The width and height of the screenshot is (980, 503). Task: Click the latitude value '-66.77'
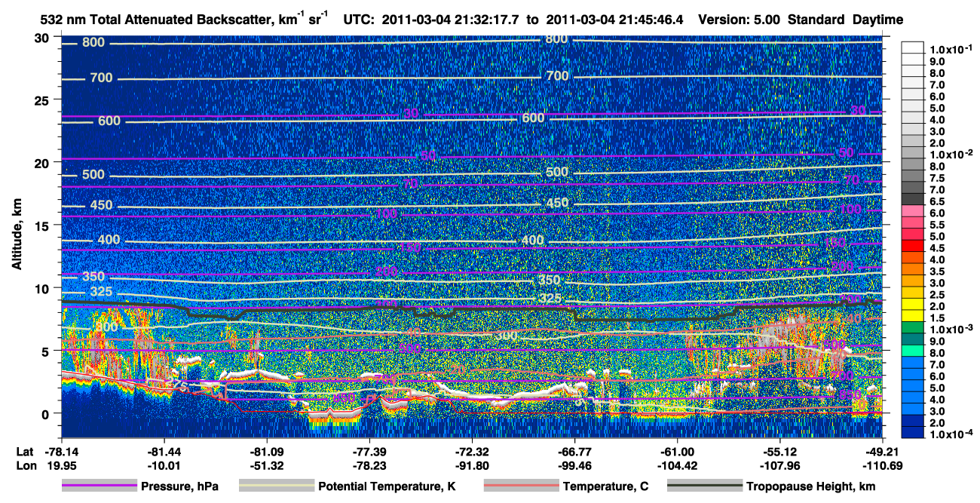[x=574, y=451]
